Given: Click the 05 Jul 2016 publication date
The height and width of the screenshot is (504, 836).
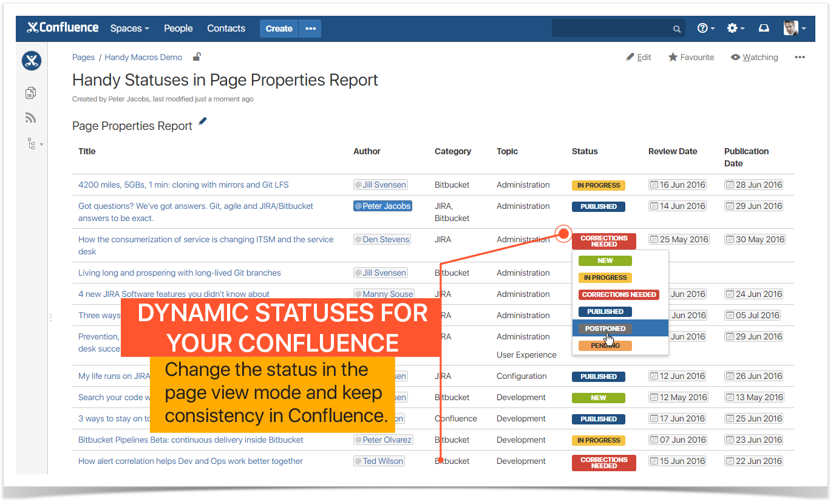Looking at the screenshot, I should [x=752, y=315].
